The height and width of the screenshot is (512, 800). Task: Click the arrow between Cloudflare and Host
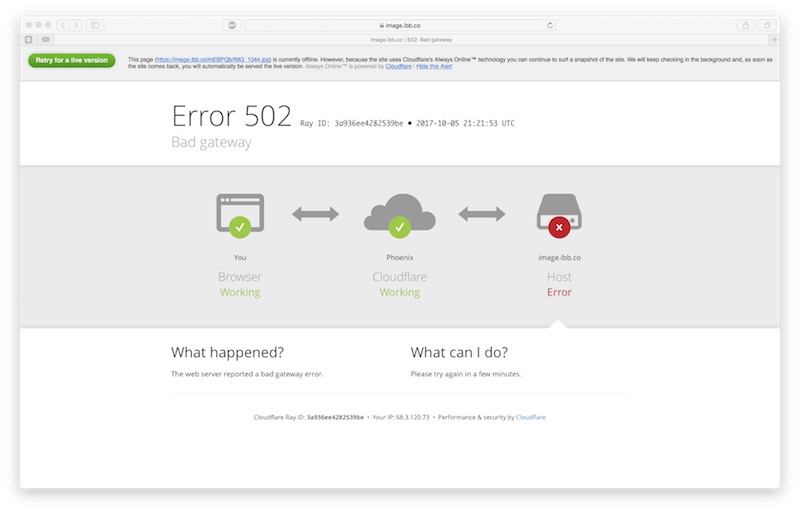(x=482, y=214)
